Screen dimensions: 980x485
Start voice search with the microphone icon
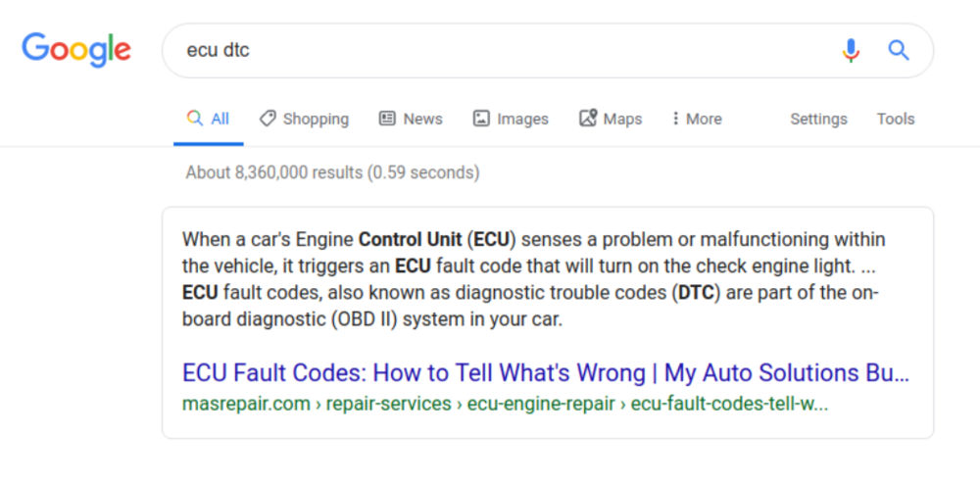[x=851, y=50]
